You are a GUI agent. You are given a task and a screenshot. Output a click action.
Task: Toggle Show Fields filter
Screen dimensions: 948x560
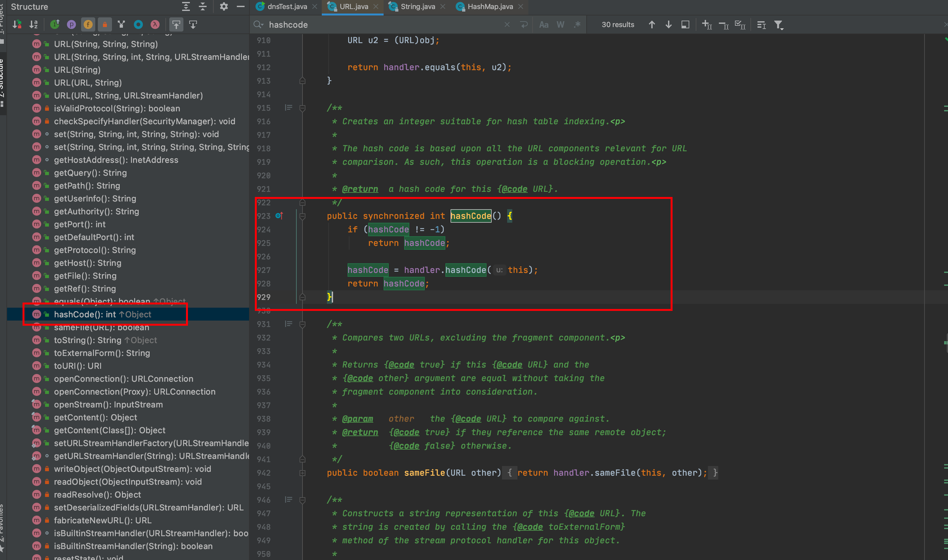[88, 24]
